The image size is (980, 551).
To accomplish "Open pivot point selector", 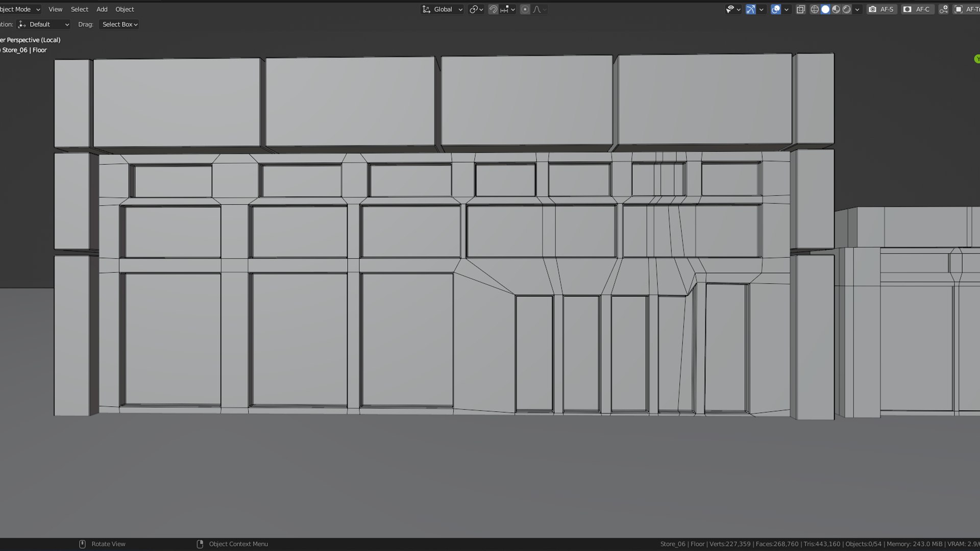I will click(x=476, y=9).
